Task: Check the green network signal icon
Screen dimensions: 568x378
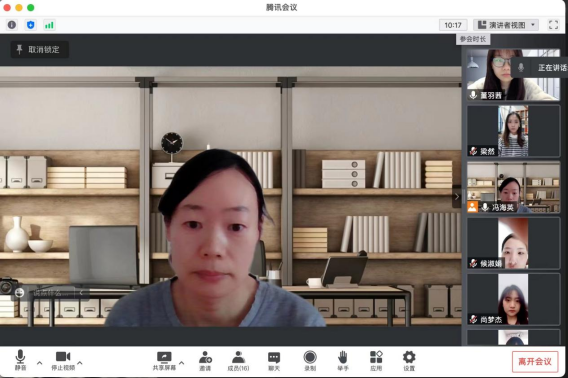Action: click(x=49, y=25)
